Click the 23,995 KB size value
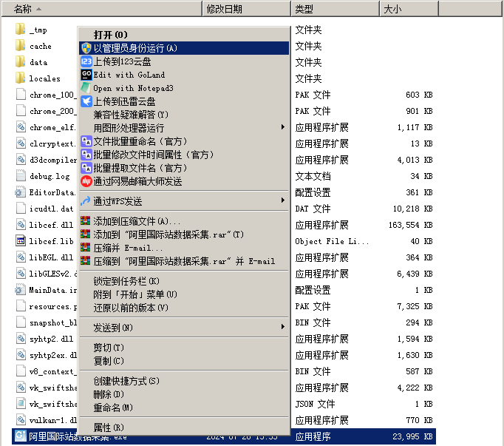The height and width of the screenshot is (446, 504). pyautogui.click(x=412, y=436)
